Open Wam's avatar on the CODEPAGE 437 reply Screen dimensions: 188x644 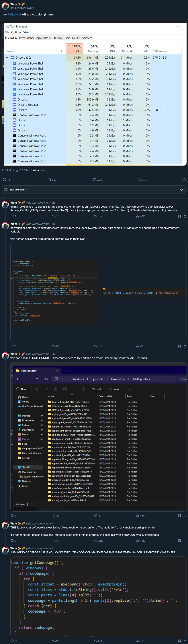(x=5, y=550)
